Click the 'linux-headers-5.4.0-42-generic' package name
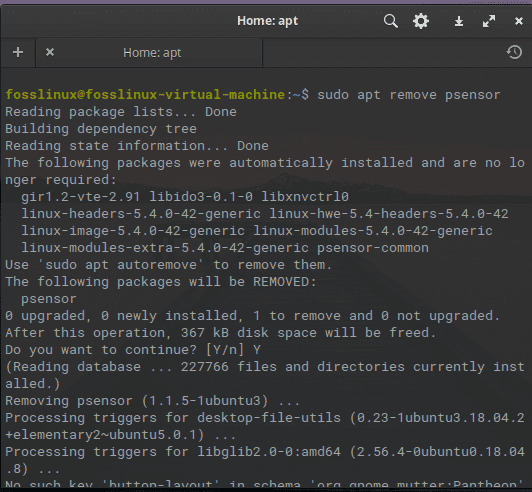 pyautogui.click(x=141, y=214)
